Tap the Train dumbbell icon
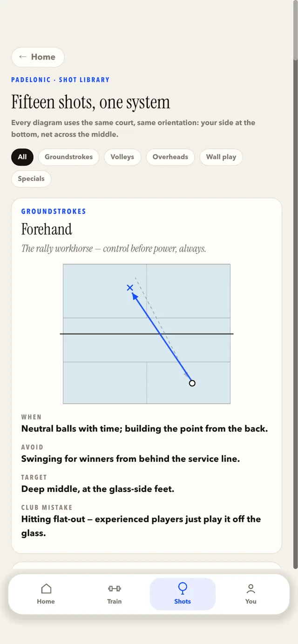The image size is (298, 644). [114, 589]
